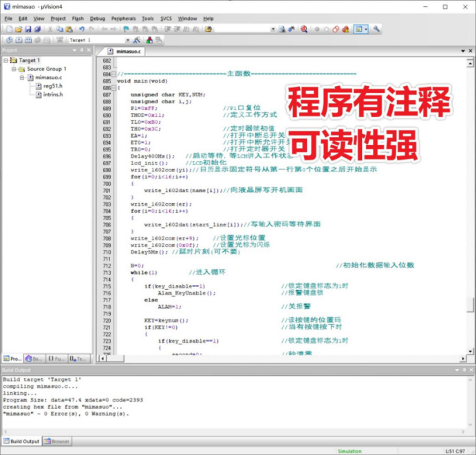
Task: Copy selection toolbar icon
Action: tap(60, 29)
